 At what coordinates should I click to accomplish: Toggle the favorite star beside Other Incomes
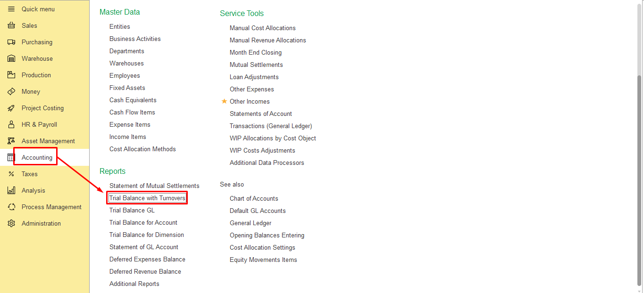224,101
